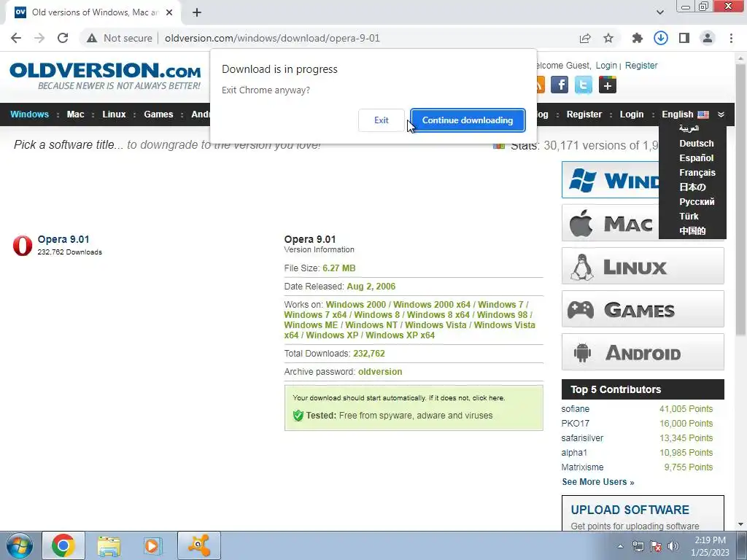747x560 pixels.
Task: Click Register link near Welcome Guest
Action: pyautogui.click(x=640, y=65)
